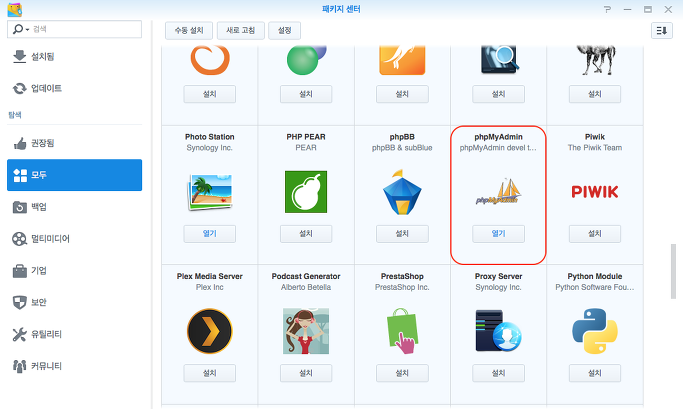Viewport: 683px width, 409px height.
Task: Select the 기업 business category
Action: pyautogui.click(x=74, y=270)
